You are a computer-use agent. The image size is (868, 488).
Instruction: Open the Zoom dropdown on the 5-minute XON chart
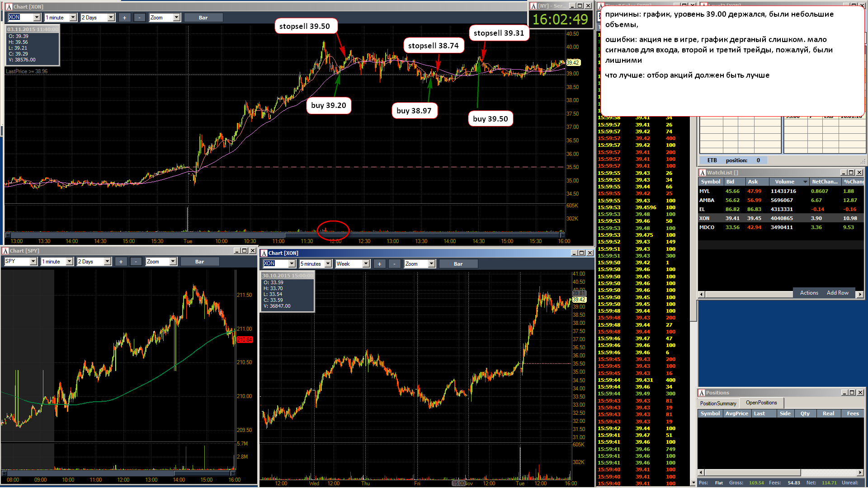coord(431,264)
